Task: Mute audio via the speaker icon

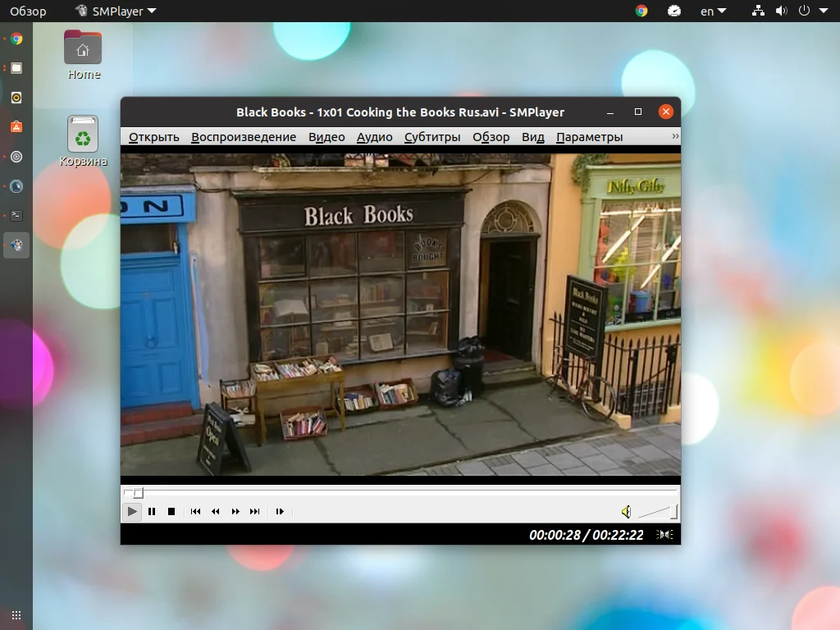Action: 626,512
